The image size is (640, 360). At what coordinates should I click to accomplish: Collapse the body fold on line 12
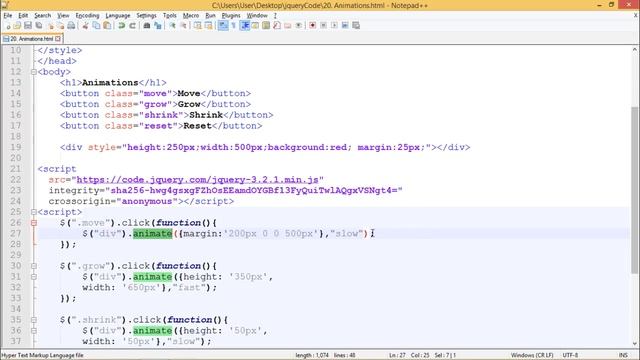click(x=34, y=72)
